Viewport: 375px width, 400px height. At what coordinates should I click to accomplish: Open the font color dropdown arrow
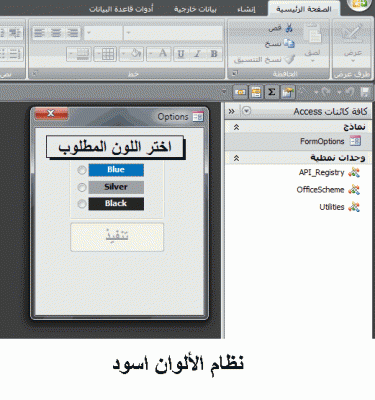tap(151, 54)
